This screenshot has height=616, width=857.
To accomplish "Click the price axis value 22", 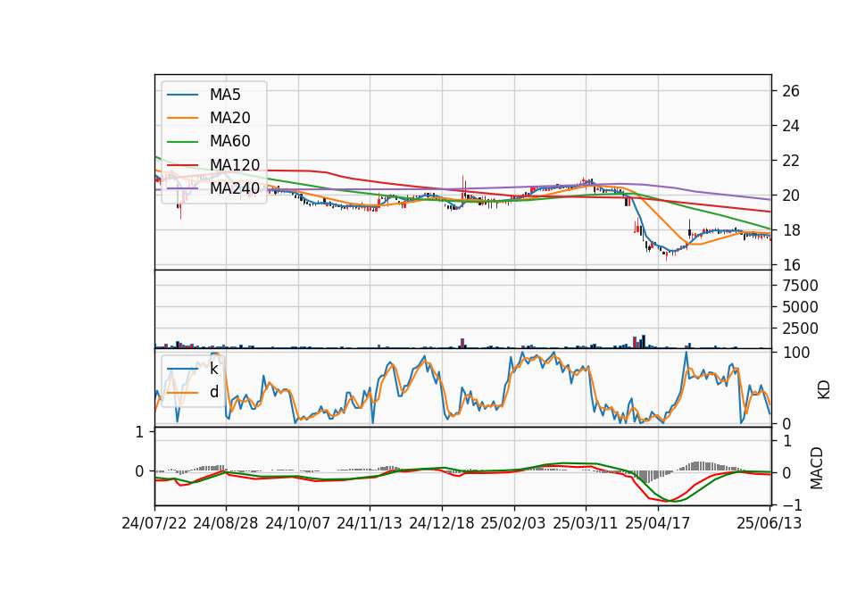I will 790,161.
